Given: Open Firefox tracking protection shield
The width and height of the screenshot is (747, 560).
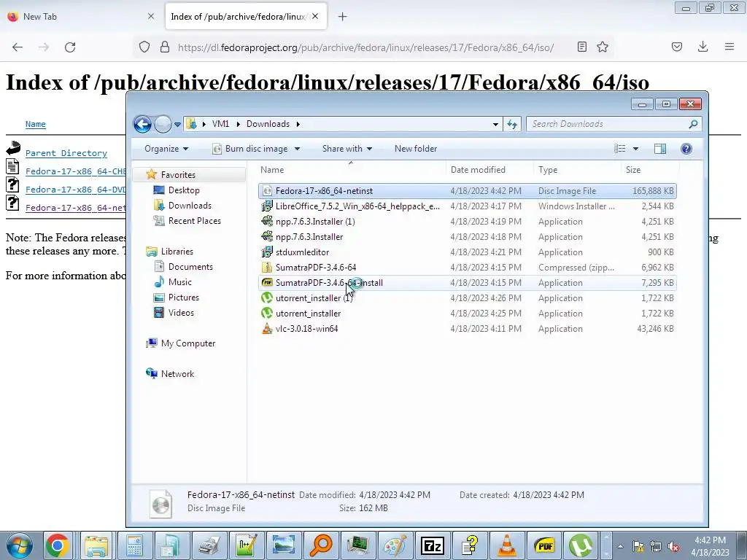Looking at the screenshot, I should [x=144, y=47].
